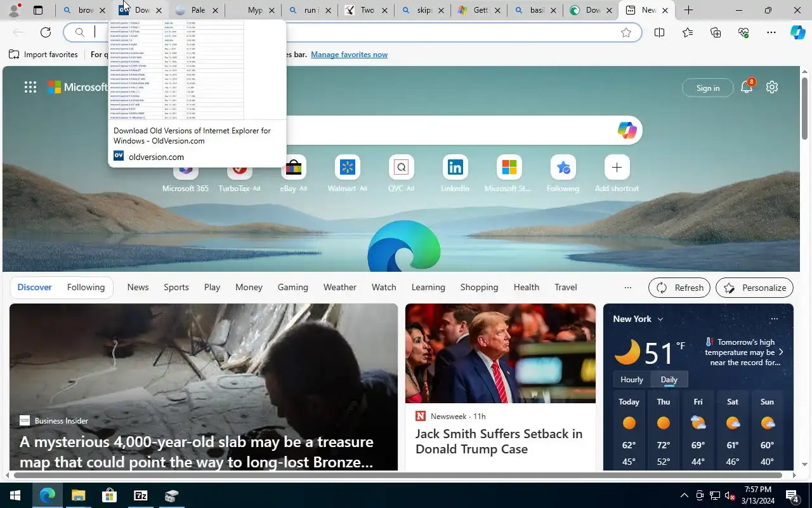812x508 pixels.
Task: Show more feed categories ellipsis
Action: (x=627, y=288)
